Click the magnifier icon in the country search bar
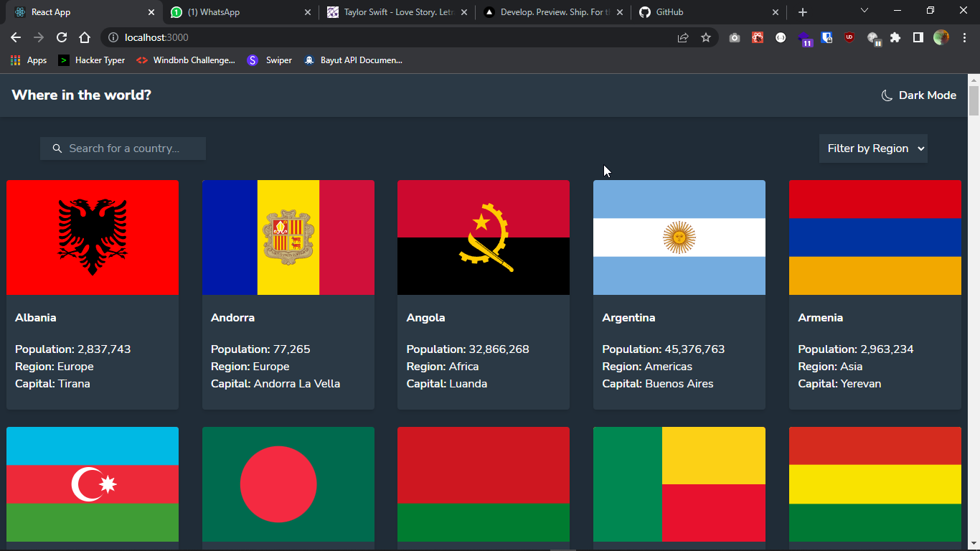This screenshot has height=551, width=980. coord(57,148)
